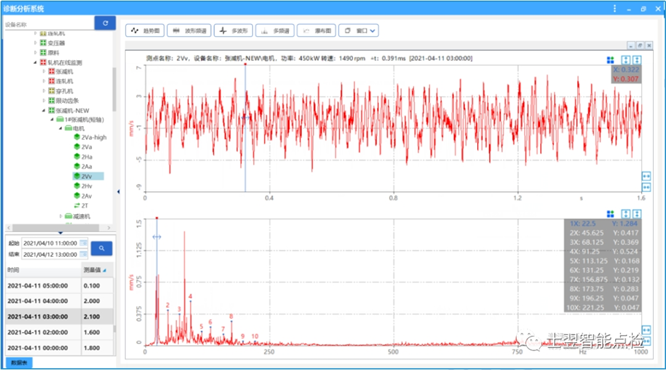Click the device name search field
Image resolution: width=666 pixels, height=370 pixels.
click(49, 24)
